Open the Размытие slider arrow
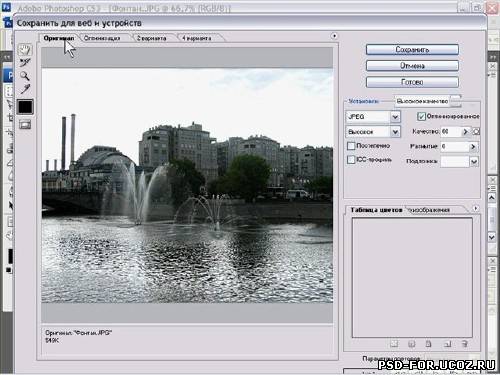 [x=473, y=147]
